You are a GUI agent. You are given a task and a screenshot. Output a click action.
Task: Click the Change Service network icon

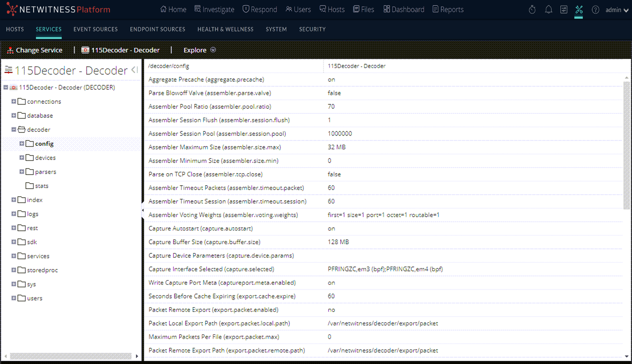coord(10,50)
